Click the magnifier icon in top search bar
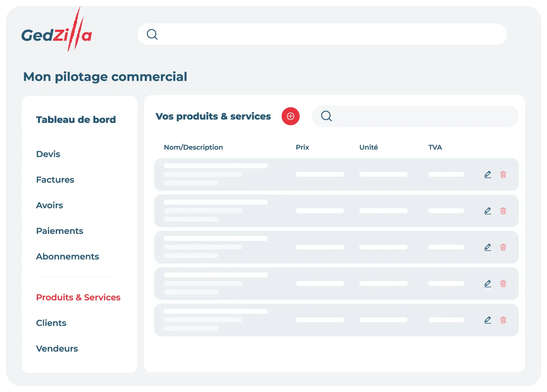Image resolution: width=547 pixels, height=392 pixels. coord(152,35)
